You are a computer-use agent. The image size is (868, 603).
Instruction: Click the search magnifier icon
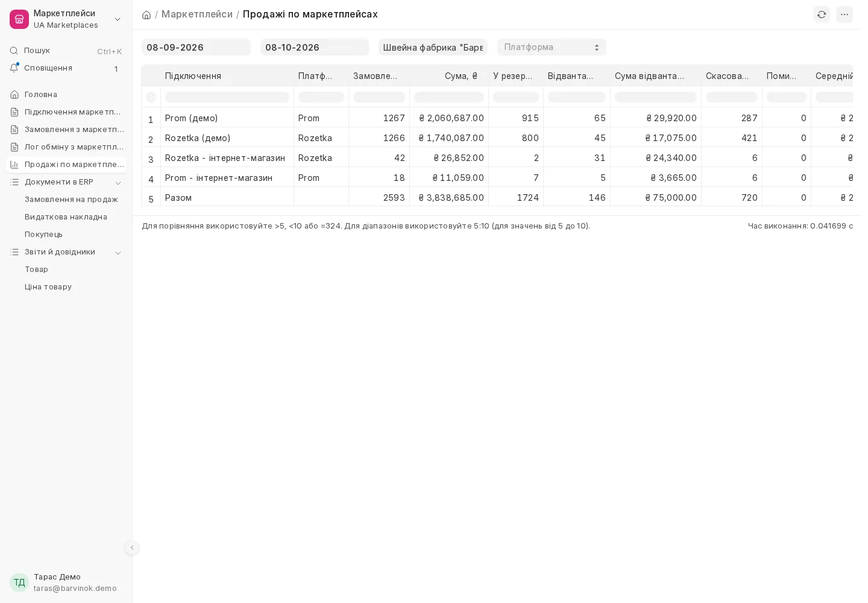coord(14,51)
